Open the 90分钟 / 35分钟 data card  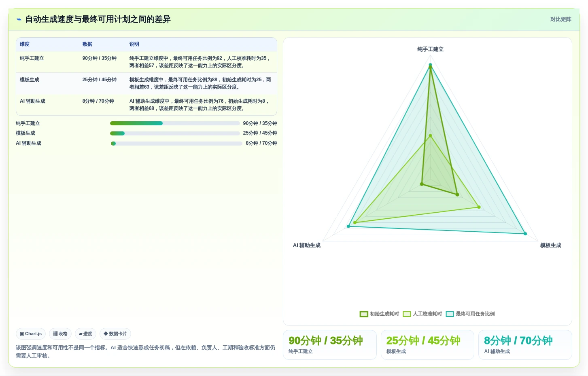(330, 345)
